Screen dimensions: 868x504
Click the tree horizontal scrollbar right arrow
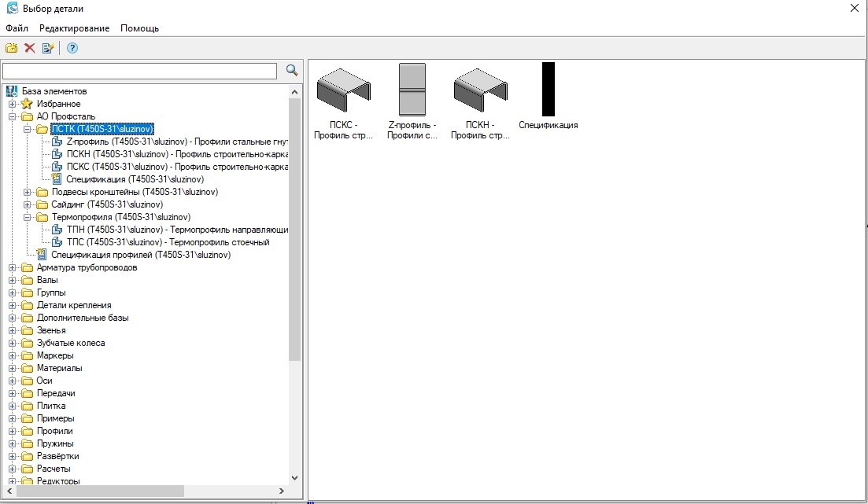pos(281,491)
